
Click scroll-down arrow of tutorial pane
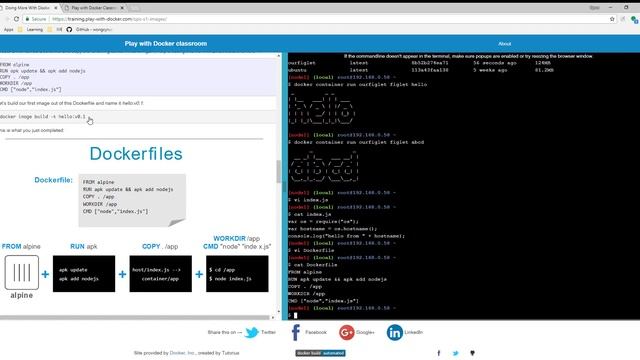click(x=279, y=311)
